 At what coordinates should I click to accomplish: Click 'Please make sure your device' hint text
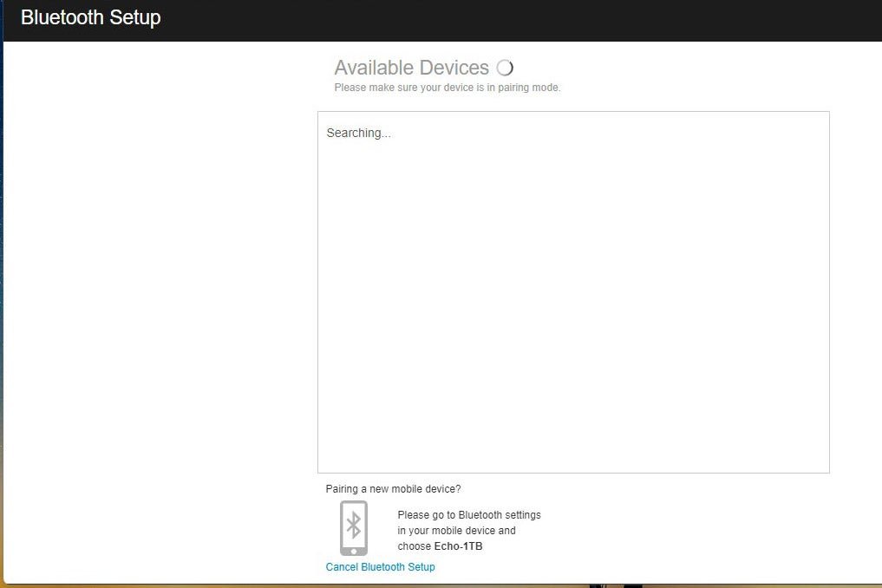click(448, 88)
